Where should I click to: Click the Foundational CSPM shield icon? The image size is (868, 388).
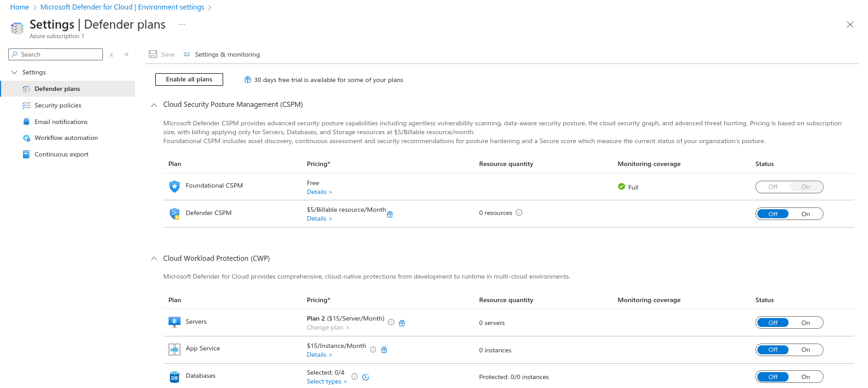click(175, 186)
